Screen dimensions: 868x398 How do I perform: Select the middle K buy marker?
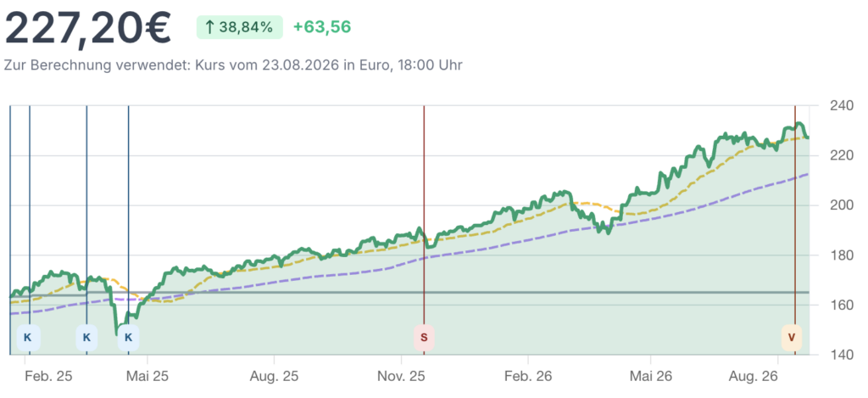pos(86,338)
